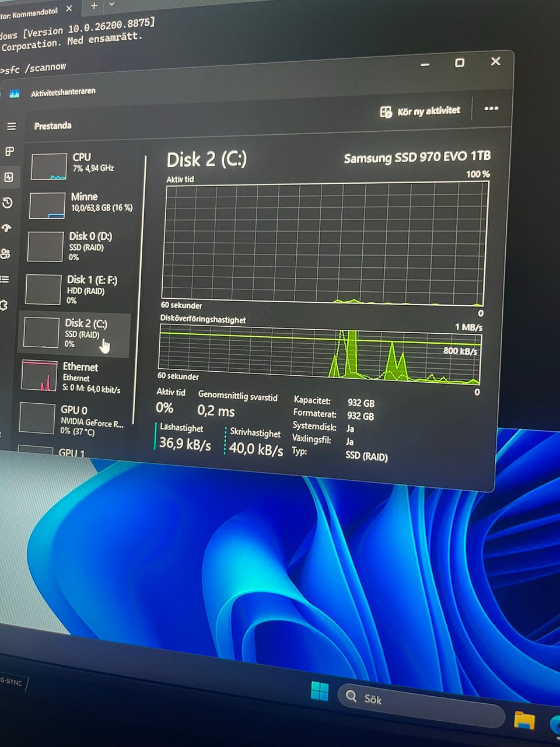Image resolution: width=560 pixels, height=747 pixels.
Task: Open the Services page icon in sidebar
Action: point(3,305)
